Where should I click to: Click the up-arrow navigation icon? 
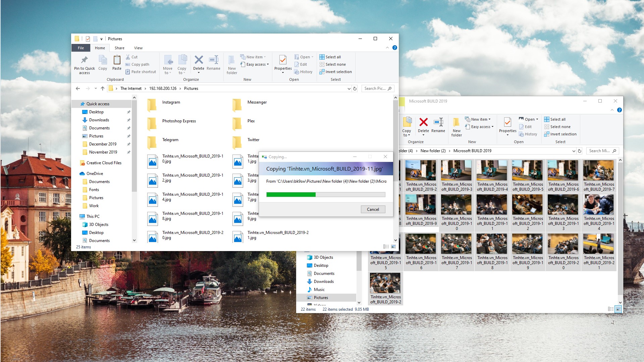point(103,88)
